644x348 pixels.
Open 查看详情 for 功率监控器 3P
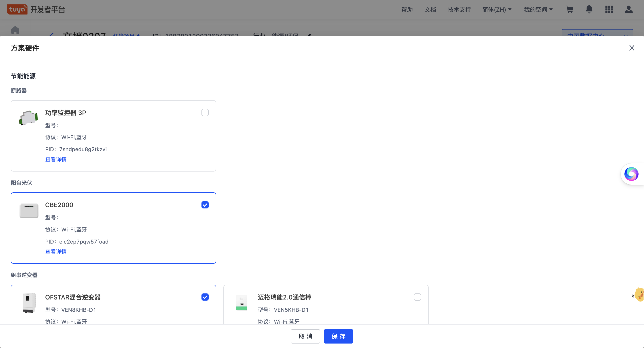pyautogui.click(x=56, y=159)
